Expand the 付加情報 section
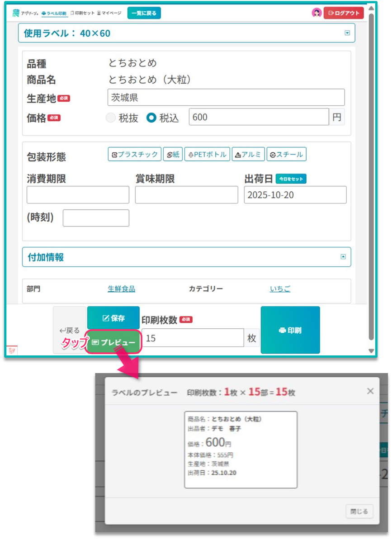392x539 pixels. 343,257
